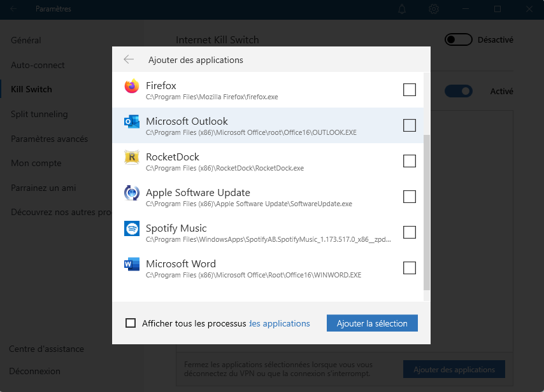
Task: Enable Afficher tous les processus checkbox
Action: click(131, 323)
